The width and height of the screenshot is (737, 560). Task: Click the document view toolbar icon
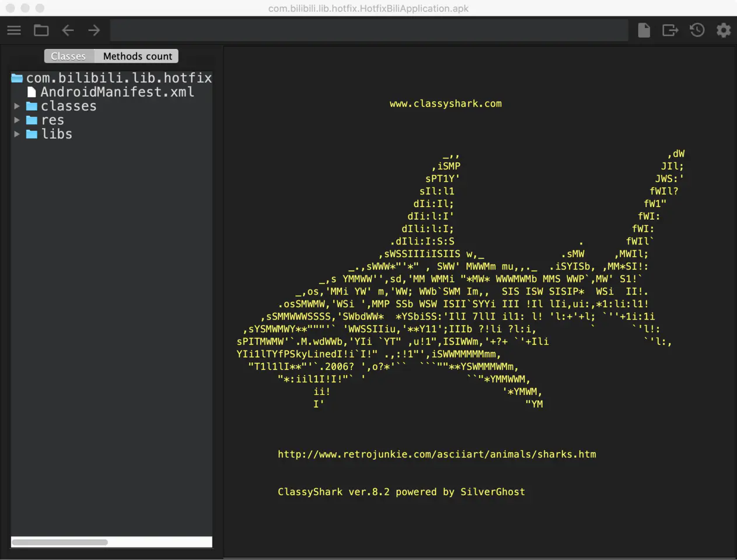tap(644, 30)
